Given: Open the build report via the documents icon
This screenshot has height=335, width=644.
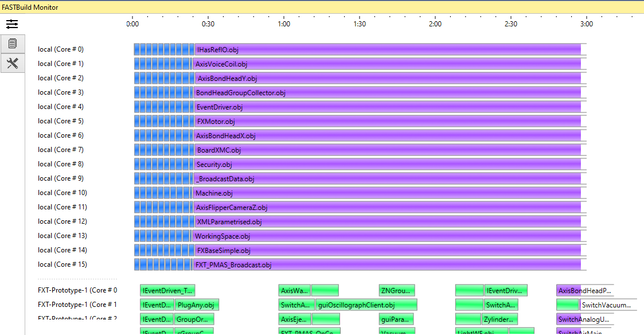Looking at the screenshot, I should coord(12,43).
